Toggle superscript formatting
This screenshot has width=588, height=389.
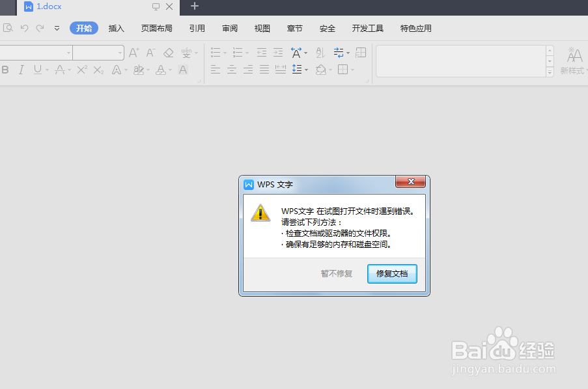pyautogui.click(x=82, y=70)
